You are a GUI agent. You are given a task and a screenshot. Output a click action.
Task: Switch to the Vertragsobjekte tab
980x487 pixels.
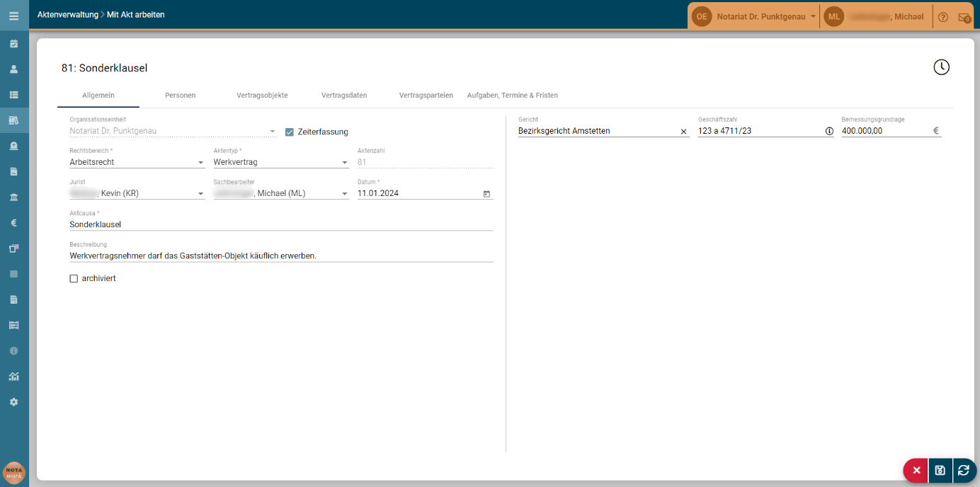[262, 95]
